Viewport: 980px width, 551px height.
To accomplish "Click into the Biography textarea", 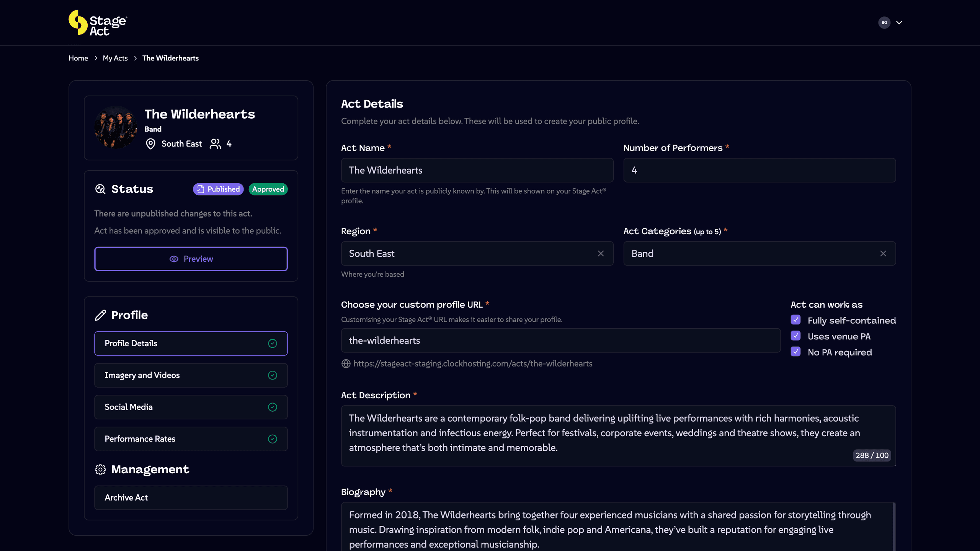I will tap(618, 527).
